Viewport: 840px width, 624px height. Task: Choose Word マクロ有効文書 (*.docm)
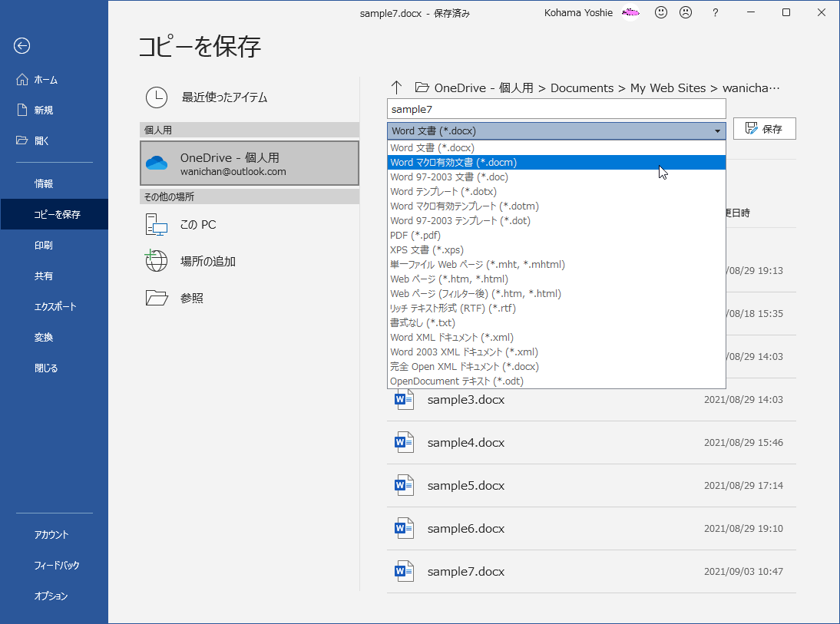556,162
